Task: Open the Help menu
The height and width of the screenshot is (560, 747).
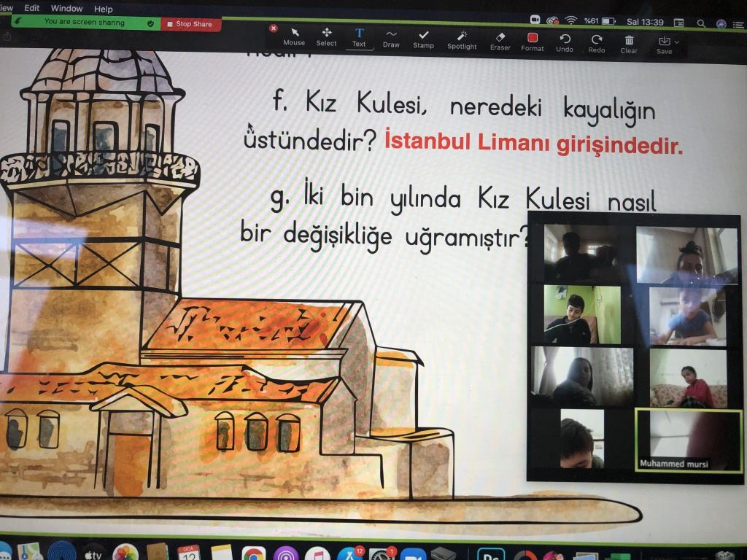Action: tap(104, 9)
